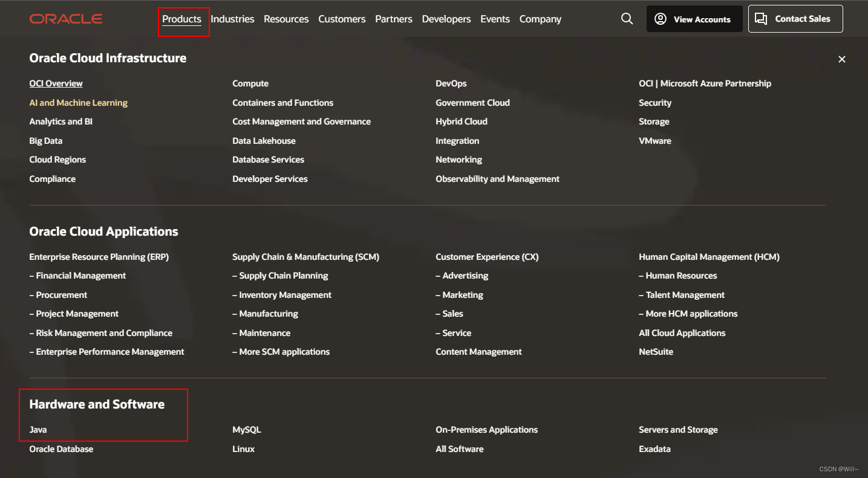Image resolution: width=868 pixels, height=478 pixels.
Task: Open the NetSuite link
Action: (x=656, y=352)
